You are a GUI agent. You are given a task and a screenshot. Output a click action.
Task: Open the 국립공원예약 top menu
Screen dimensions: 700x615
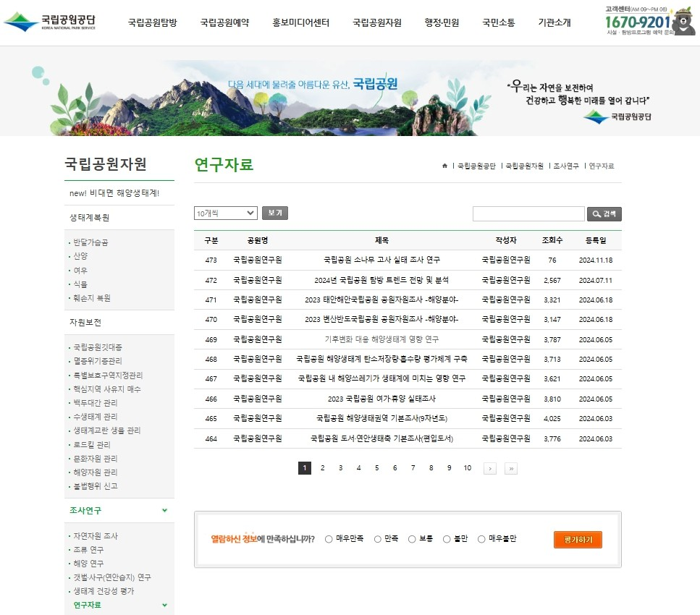(x=224, y=22)
